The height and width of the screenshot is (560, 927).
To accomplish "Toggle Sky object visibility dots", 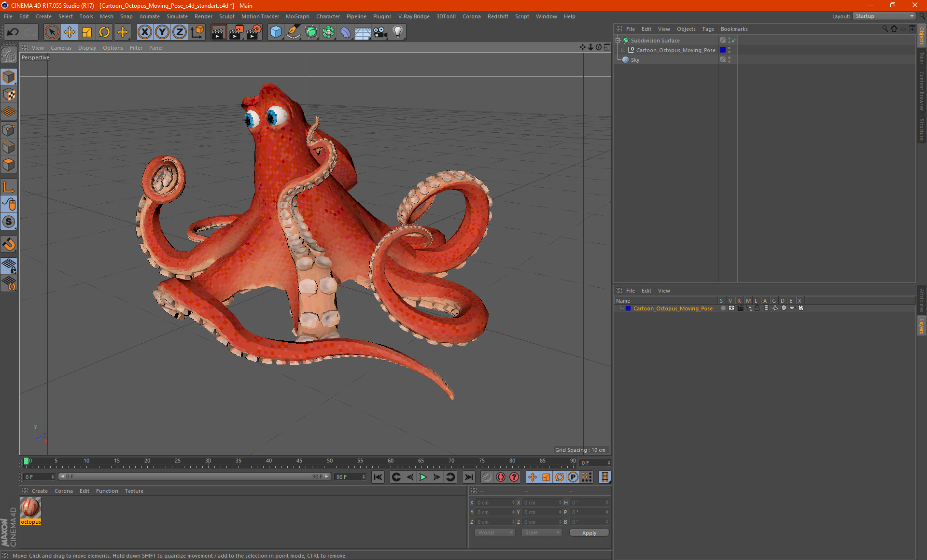I will (729, 60).
